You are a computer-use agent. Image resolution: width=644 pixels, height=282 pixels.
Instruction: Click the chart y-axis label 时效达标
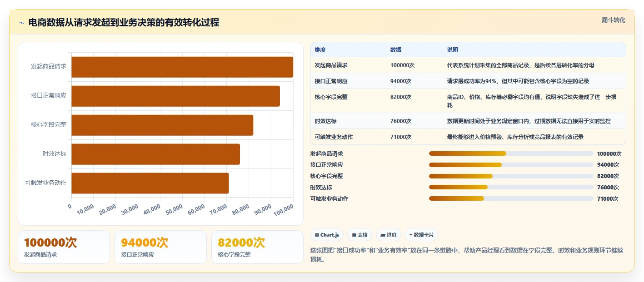tap(55, 153)
